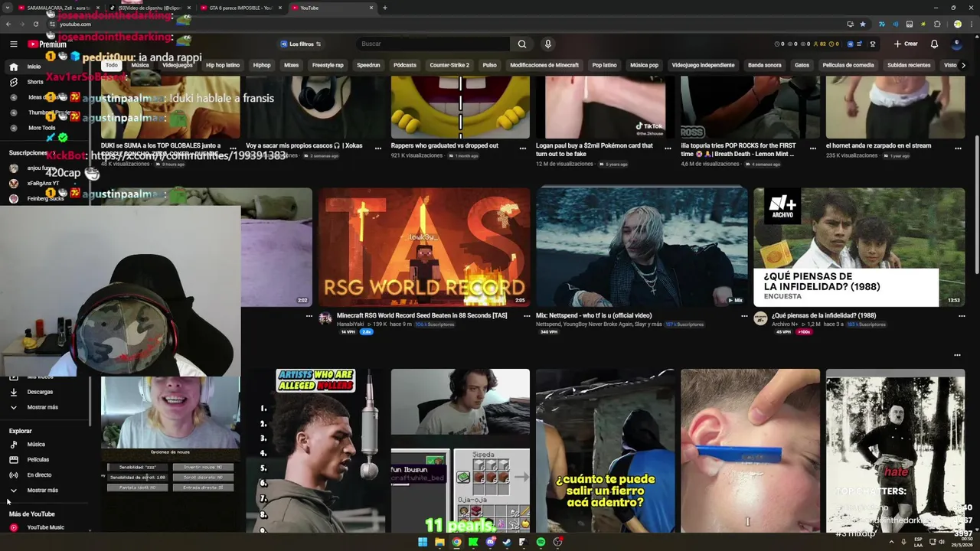Switch to the SARAMALACARA, Zell tab
The height and width of the screenshot is (551, 980).
point(58,8)
